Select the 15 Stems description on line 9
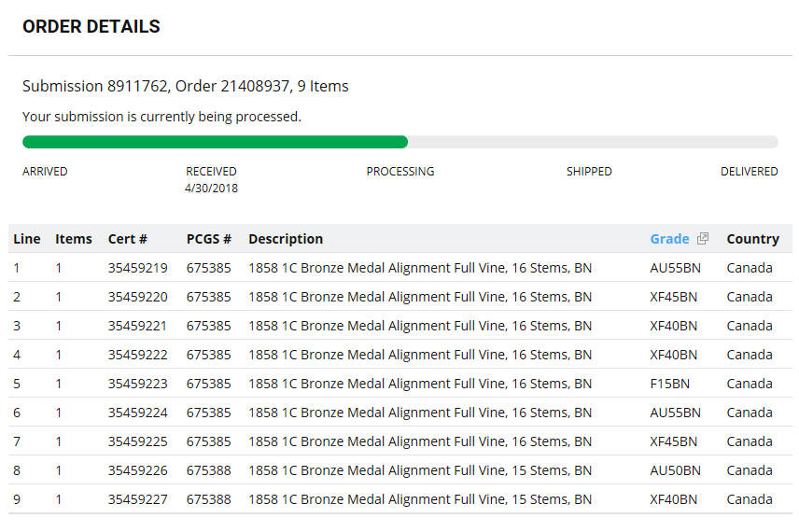799x532 pixels. pos(420,500)
